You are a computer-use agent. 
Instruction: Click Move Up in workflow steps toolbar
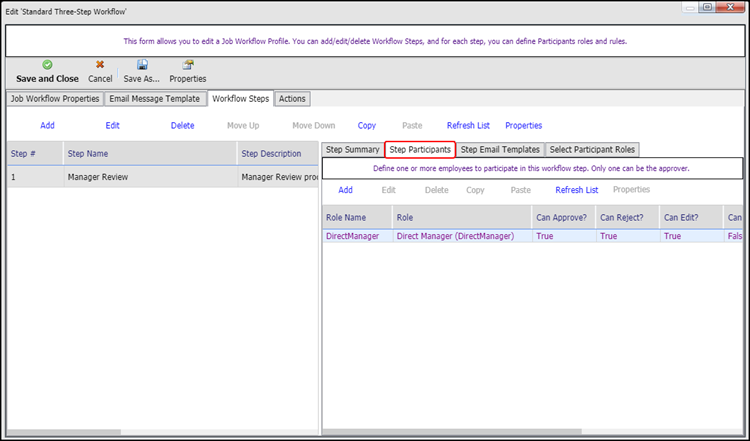(x=243, y=126)
